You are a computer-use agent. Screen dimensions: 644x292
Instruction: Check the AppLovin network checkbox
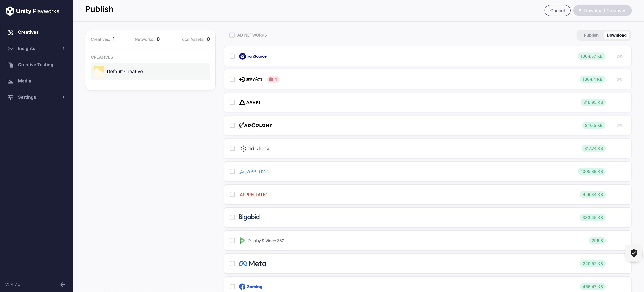pyautogui.click(x=232, y=171)
